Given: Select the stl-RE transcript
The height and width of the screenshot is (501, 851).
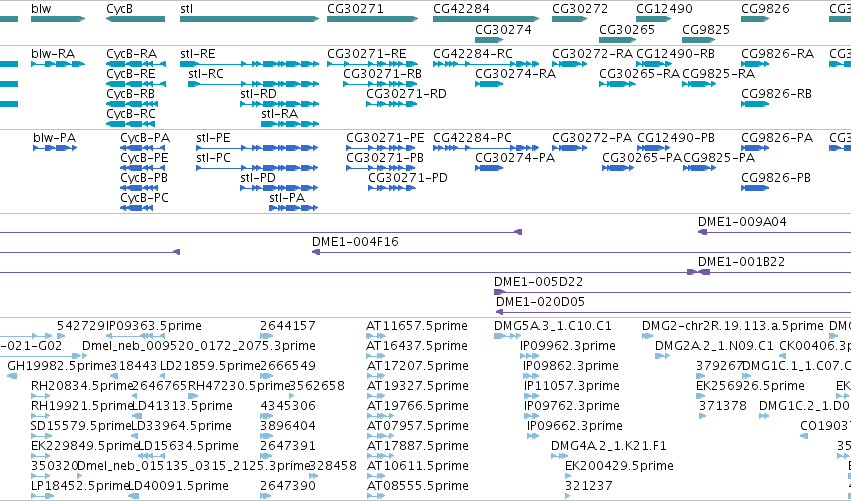Looking at the screenshot, I should [249, 64].
